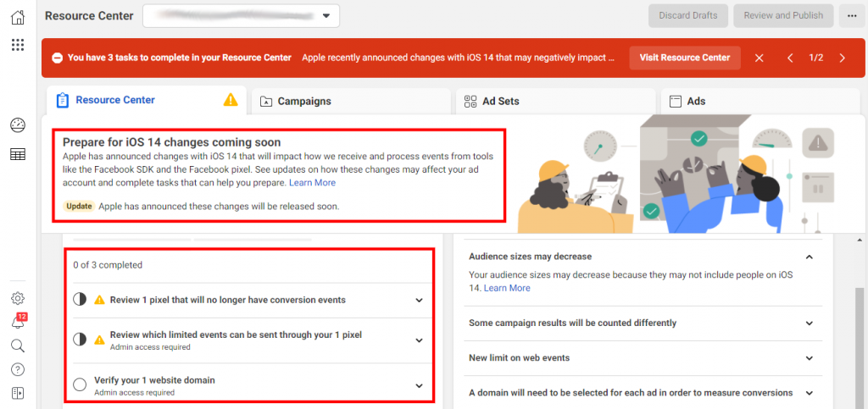Collapse Audience sizes may decrease section
This screenshot has width=868, height=409.
[x=809, y=257]
